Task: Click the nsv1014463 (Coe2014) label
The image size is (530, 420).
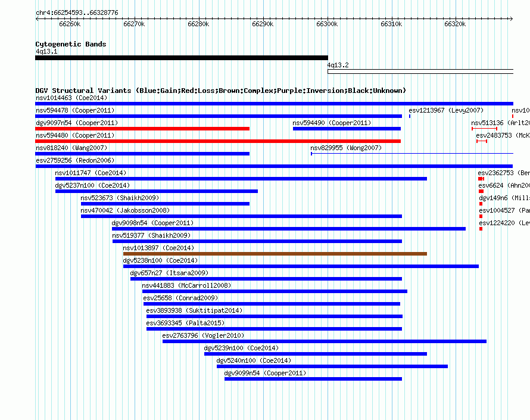Action: [71, 98]
